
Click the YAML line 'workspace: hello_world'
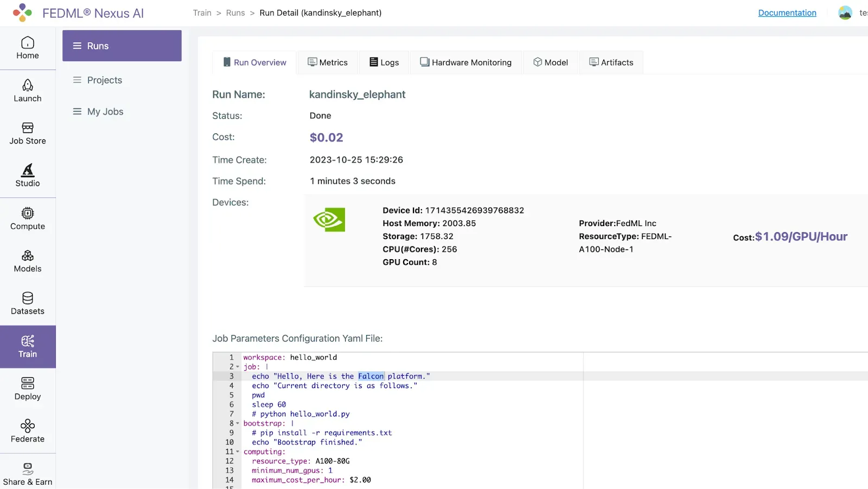click(x=290, y=358)
